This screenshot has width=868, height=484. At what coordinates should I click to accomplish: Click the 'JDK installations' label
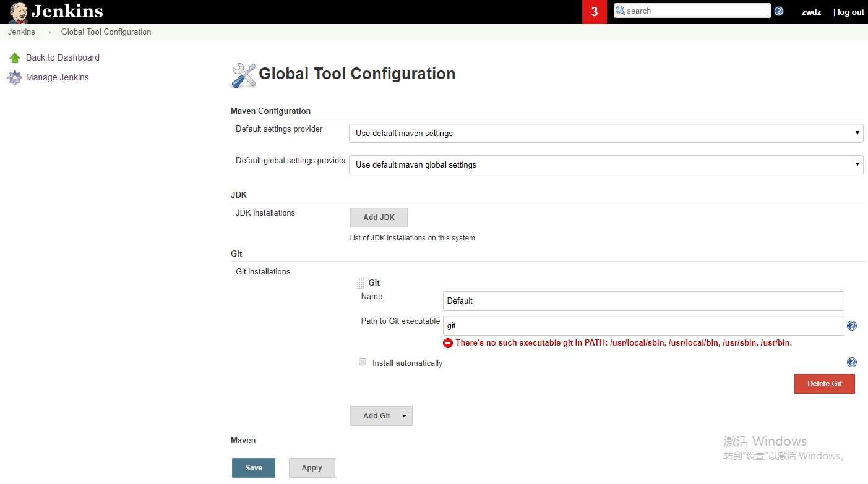(x=265, y=213)
